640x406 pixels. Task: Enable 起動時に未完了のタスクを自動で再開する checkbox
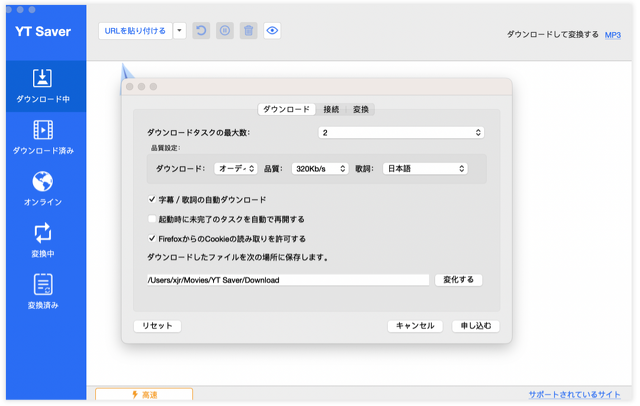point(152,219)
